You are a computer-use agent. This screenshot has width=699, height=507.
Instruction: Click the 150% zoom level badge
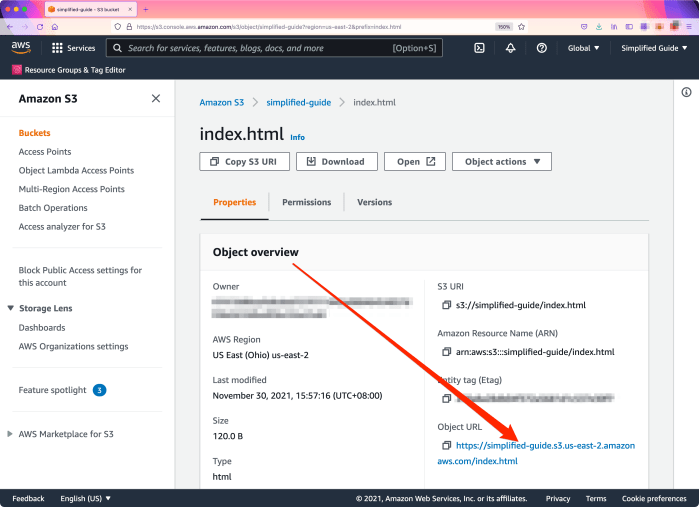pyautogui.click(x=504, y=27)
